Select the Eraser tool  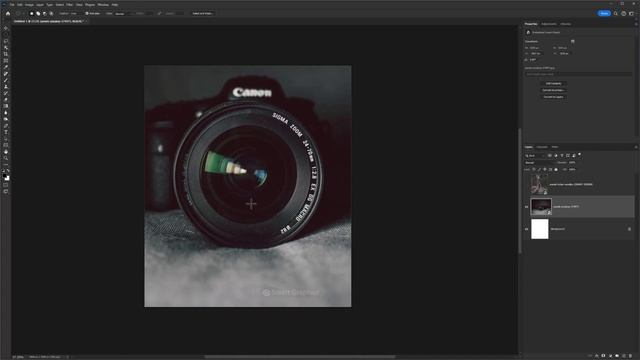pos(6,100)
